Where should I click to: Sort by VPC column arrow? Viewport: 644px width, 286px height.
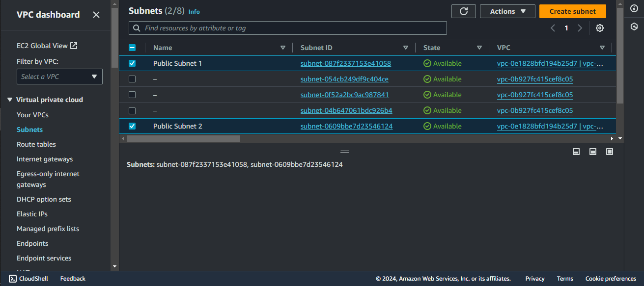[x=602, y=48]
